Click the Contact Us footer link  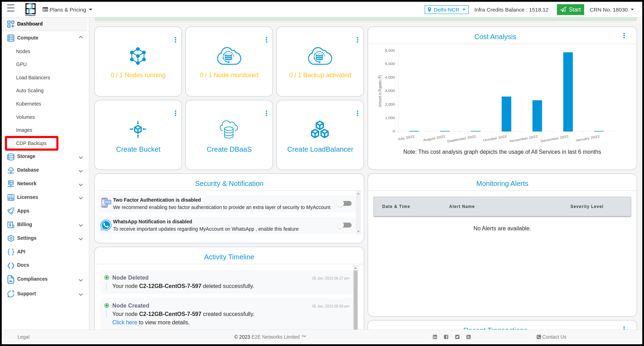551,337
